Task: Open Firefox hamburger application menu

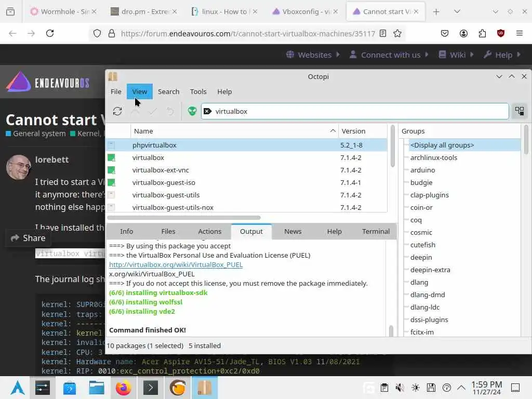Action: pos(519,33)
